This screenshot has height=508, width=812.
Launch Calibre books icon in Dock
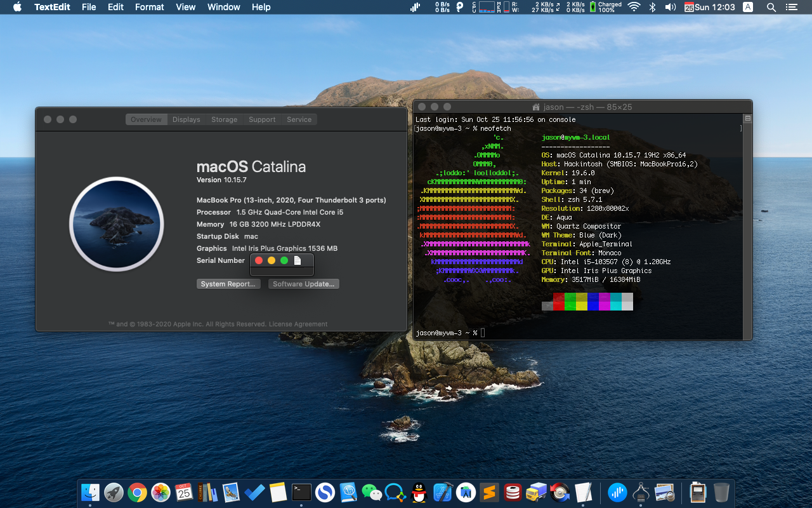[207, 492]
